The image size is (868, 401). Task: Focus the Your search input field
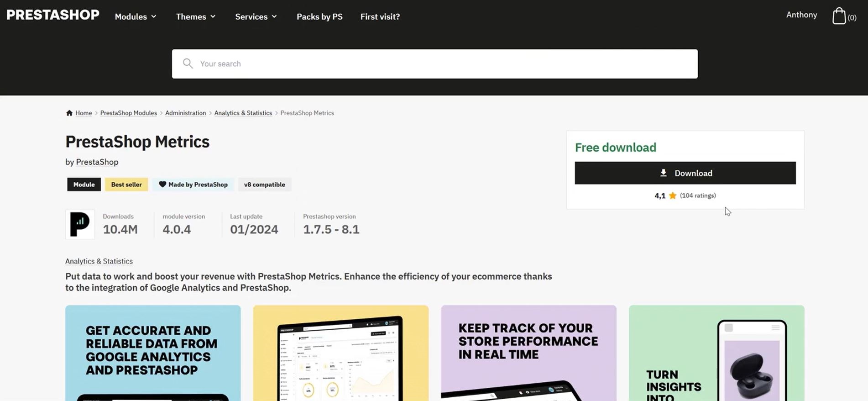point(434,64)
